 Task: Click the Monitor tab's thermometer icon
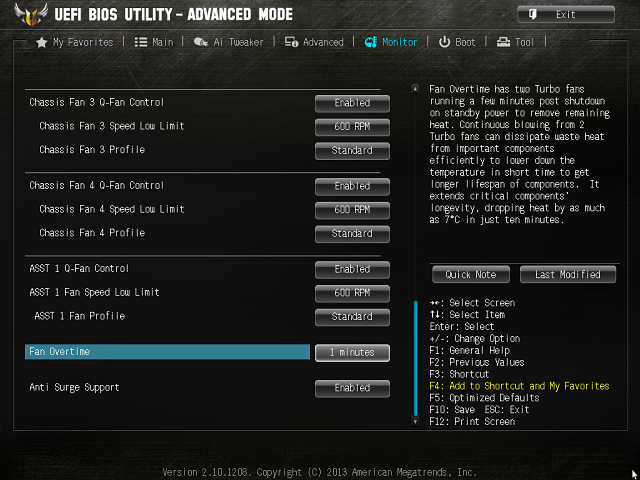pos(371,42)
